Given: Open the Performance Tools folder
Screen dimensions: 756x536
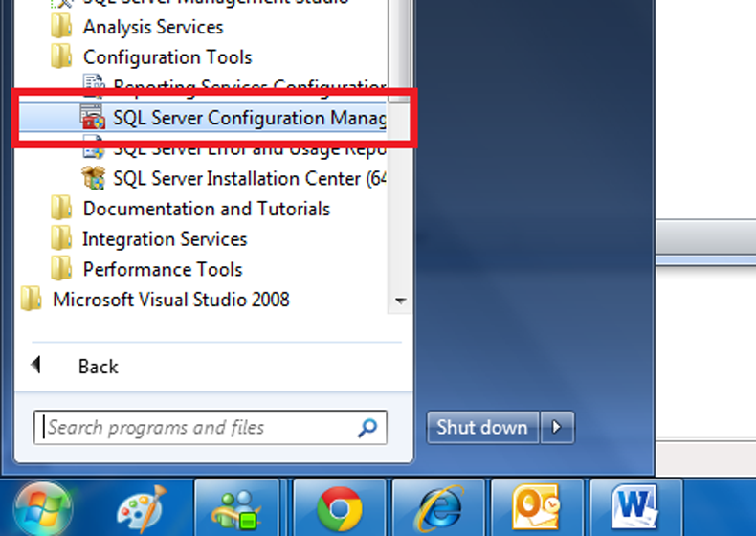Looking at the screenshot, I should [163, 269].
